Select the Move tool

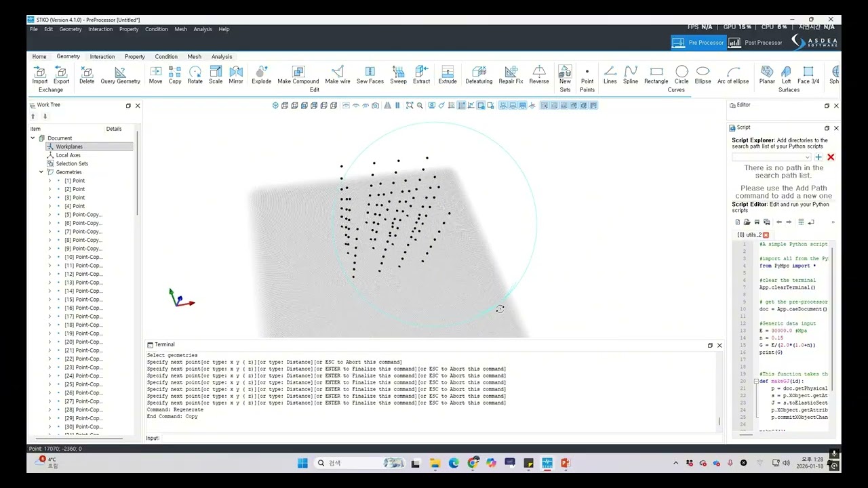pos(155,75)
